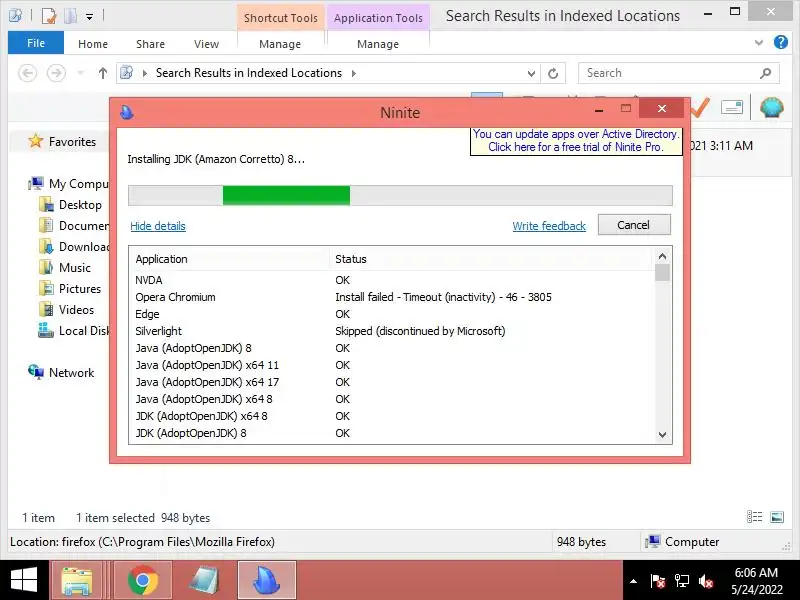Open the File tab in Explorer ribbon
This screenshot has height=600, width=800.
36,43
